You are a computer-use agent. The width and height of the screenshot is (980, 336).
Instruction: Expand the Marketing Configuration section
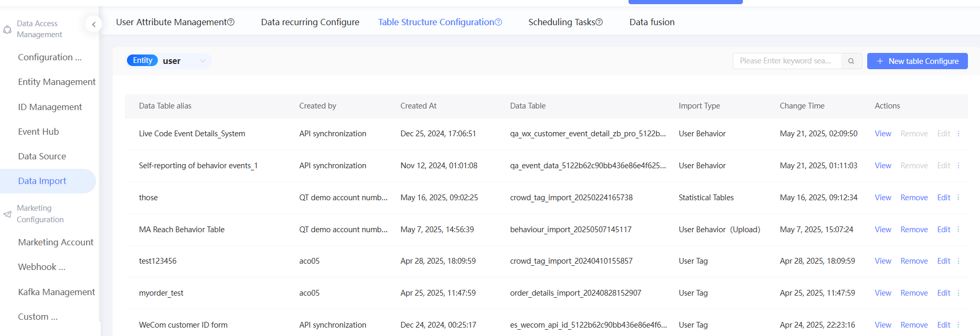point(40,214)
